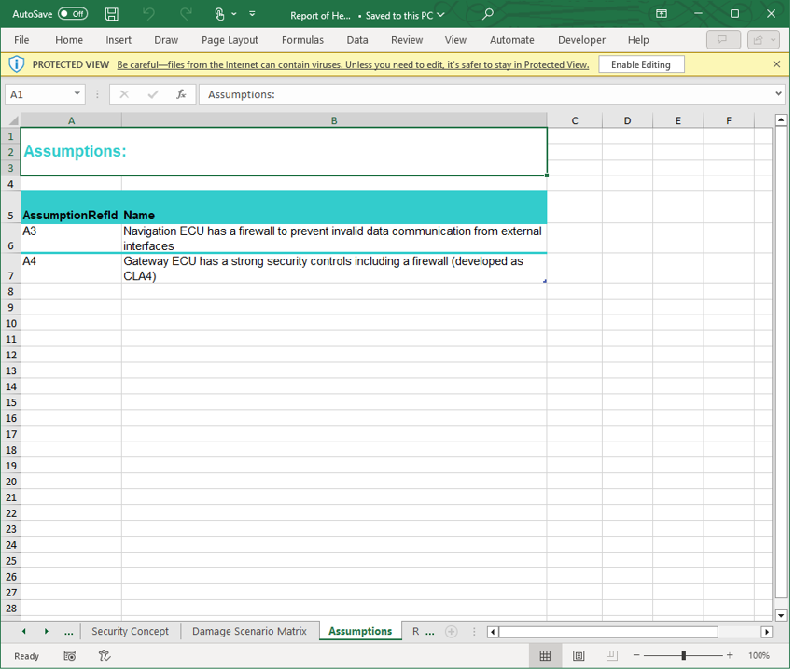Select cell A6 containing A3
This screenshot has width=795, height=672.
pos(71,238)
